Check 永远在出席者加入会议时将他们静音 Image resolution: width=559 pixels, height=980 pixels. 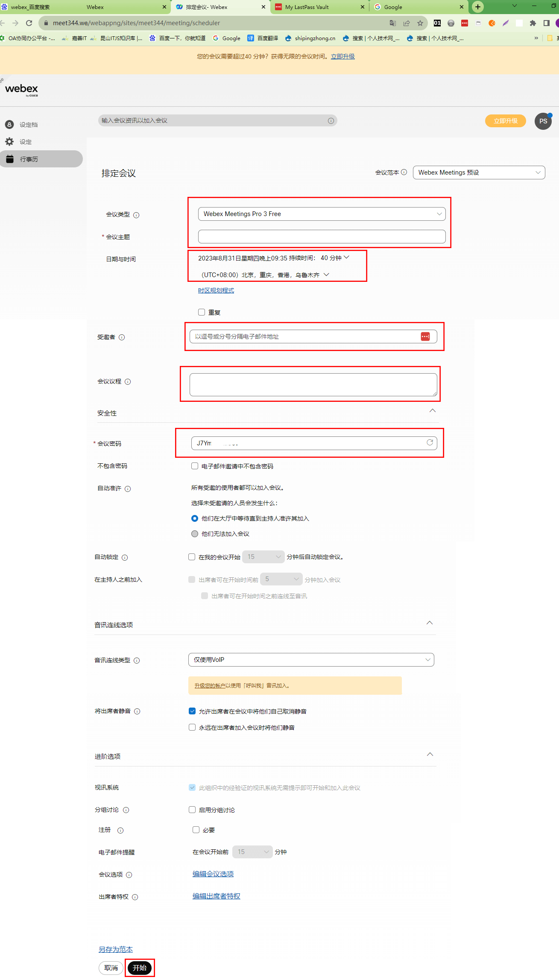coord(192,727)
